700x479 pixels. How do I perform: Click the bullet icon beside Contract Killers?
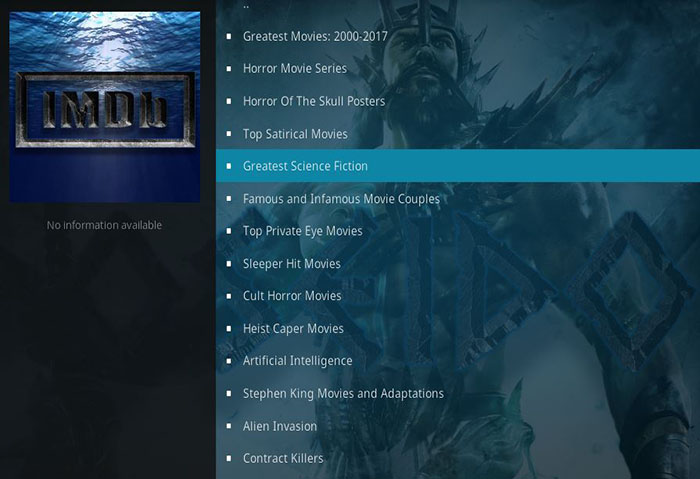[229, 458]
